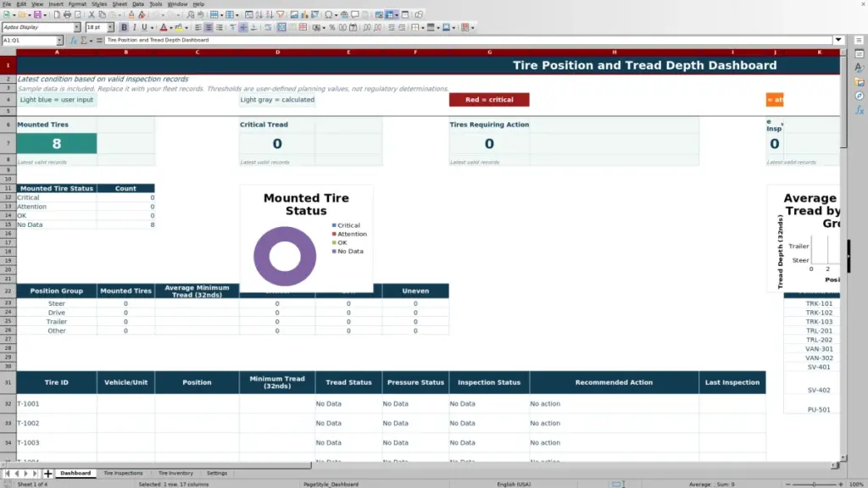Screen dimensions: 868x488
Task: Switch to Tire Inspections sheet tab
Action: point(123,473)
